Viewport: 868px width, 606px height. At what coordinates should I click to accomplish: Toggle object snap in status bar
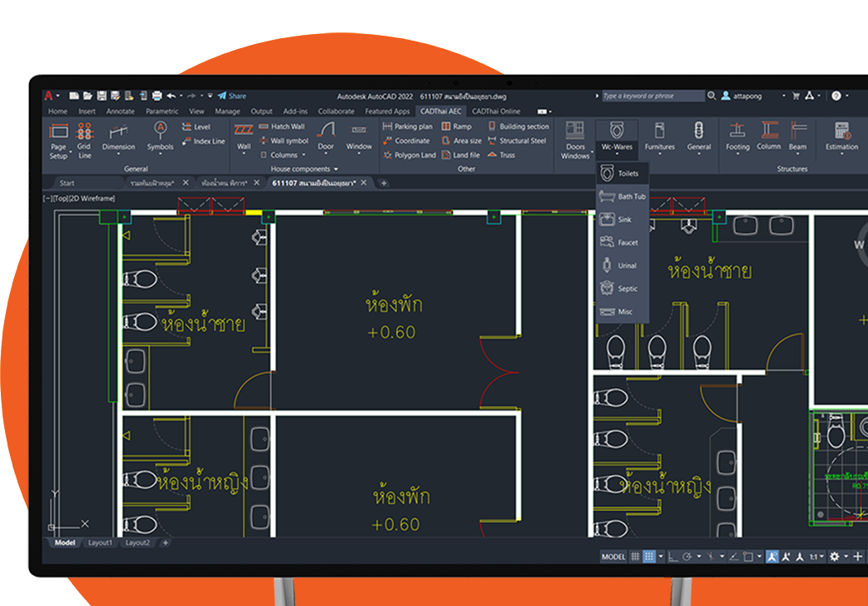748,557
